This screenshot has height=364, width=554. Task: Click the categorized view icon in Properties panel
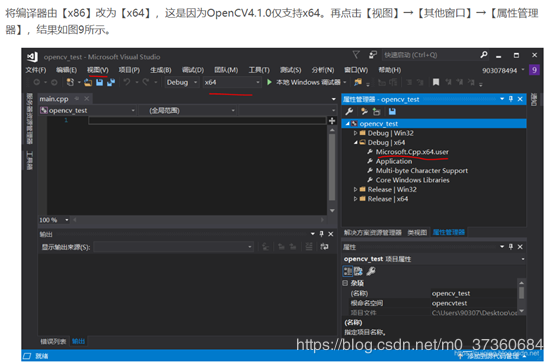tap(348, 271)
